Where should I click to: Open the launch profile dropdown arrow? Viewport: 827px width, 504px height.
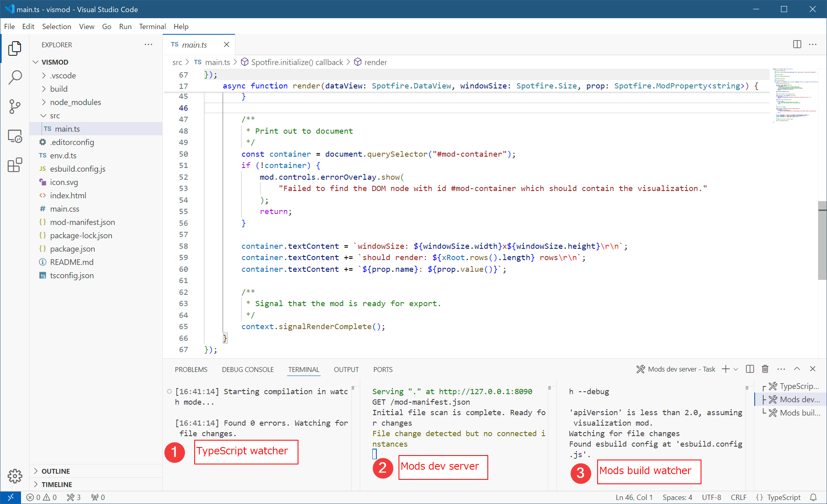(x=736, y=369)
